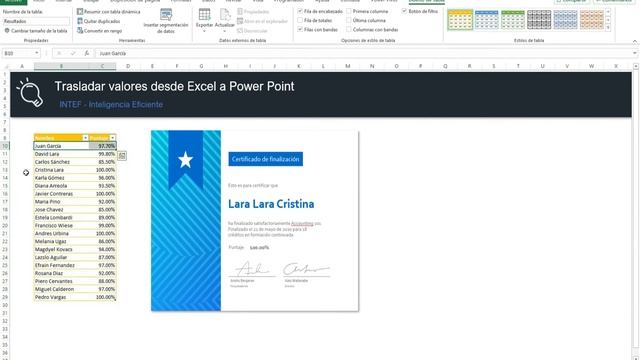Select the blue table style
Viewport: 640px width, 360px height.
tap(486, 20)
